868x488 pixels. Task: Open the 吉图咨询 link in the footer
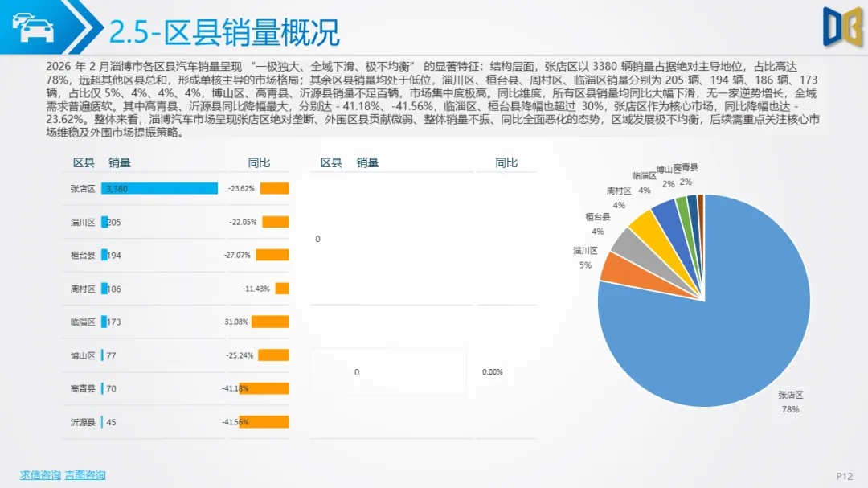[85, 474]
